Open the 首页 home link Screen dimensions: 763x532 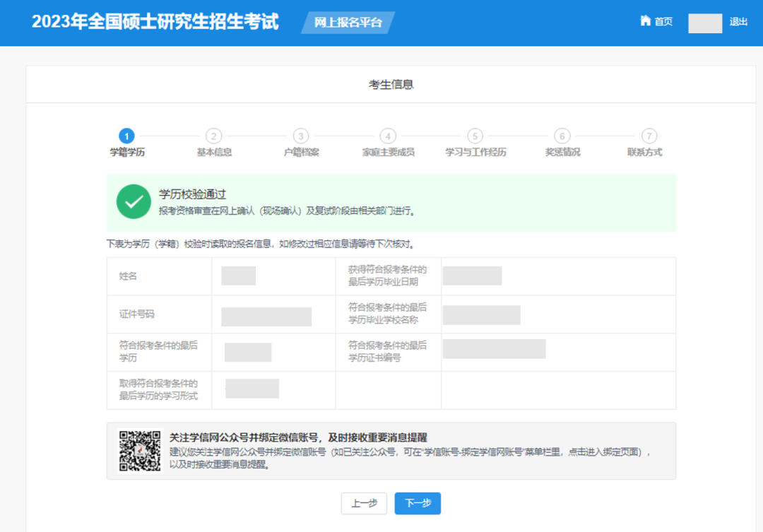(x=663, y=22)
